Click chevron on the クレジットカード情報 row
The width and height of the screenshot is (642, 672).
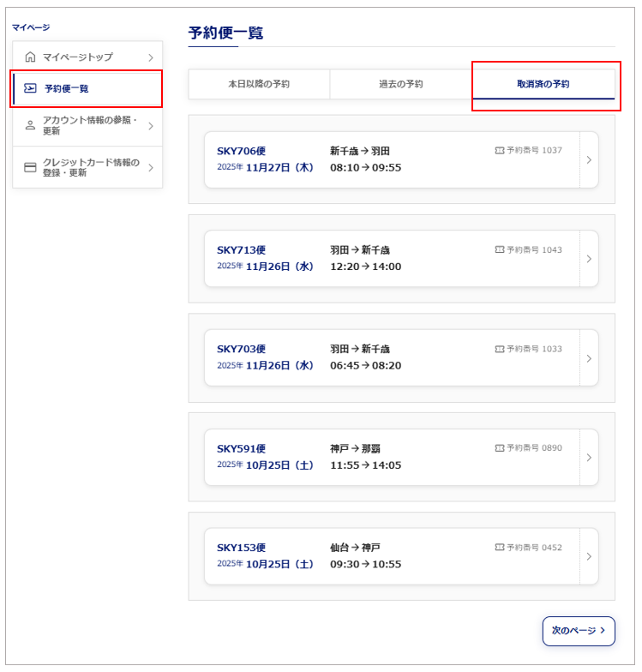click(x=151, y=168)
